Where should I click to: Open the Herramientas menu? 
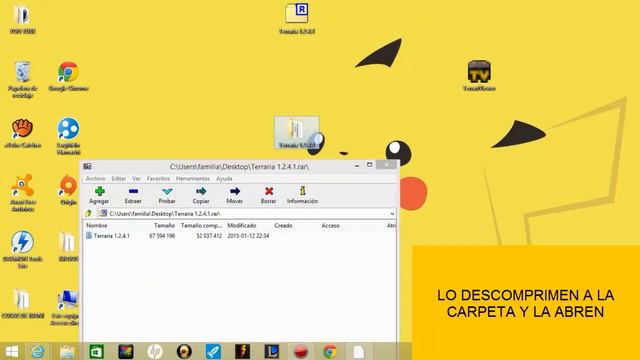193,179
